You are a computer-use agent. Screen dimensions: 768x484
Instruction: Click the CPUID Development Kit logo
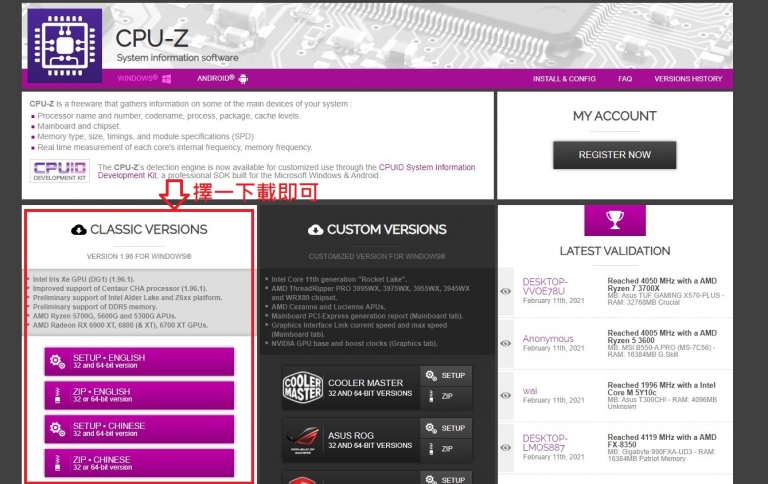(60, 171)
